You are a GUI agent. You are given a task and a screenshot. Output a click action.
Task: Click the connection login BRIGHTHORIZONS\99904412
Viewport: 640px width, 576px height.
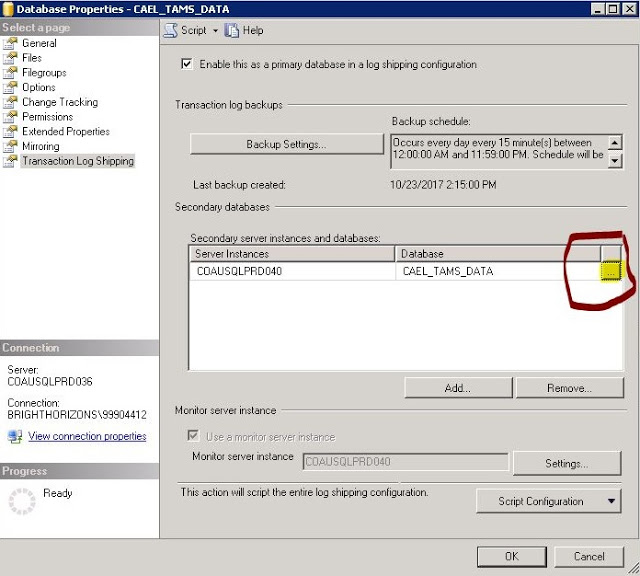coord(77,414)
